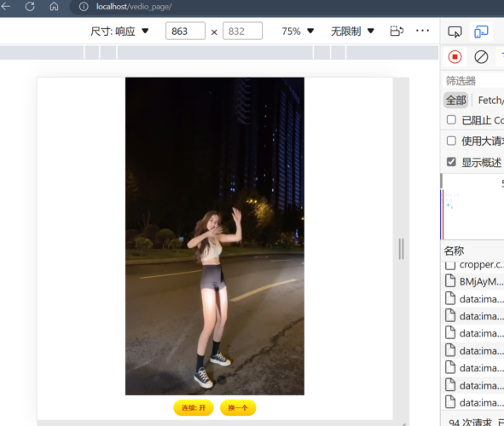Click the viewport side resize handle
The image size is (504, 426).
coord(401,249)
